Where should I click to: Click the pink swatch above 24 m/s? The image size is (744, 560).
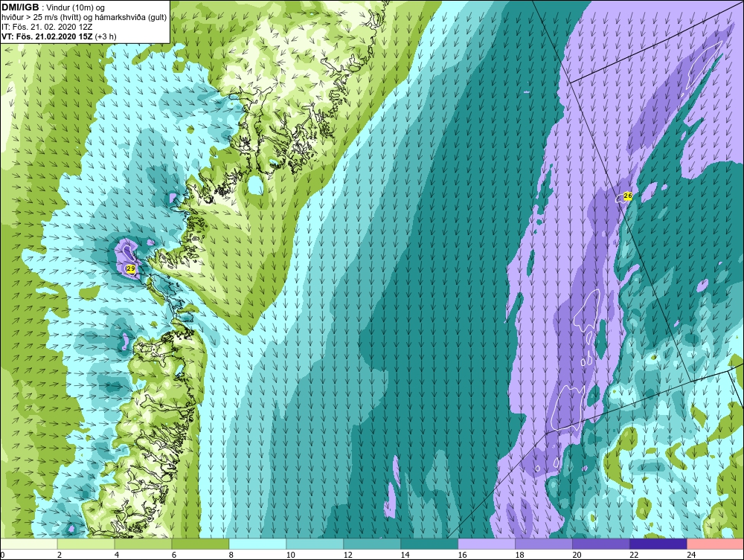coord(715,544)
